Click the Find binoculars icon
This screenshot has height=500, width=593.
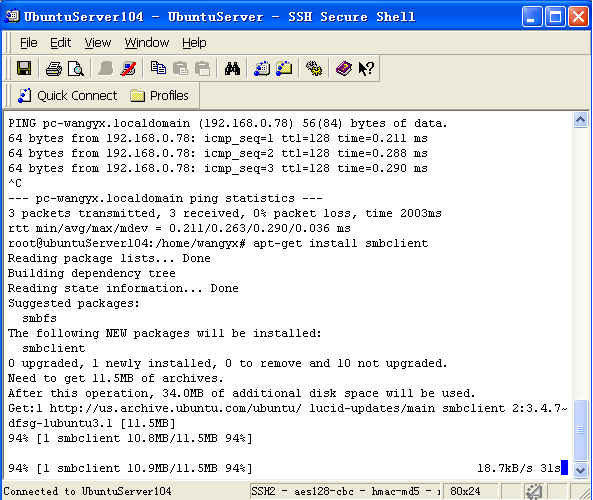coord(232,69)
